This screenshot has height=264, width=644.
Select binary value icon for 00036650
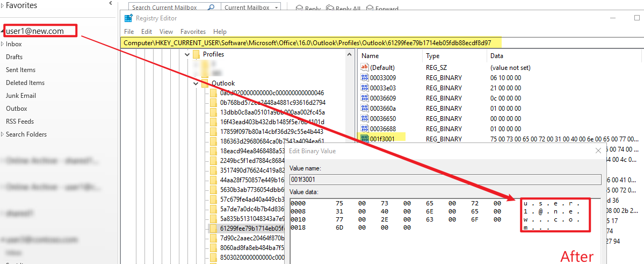pos(364,118)
